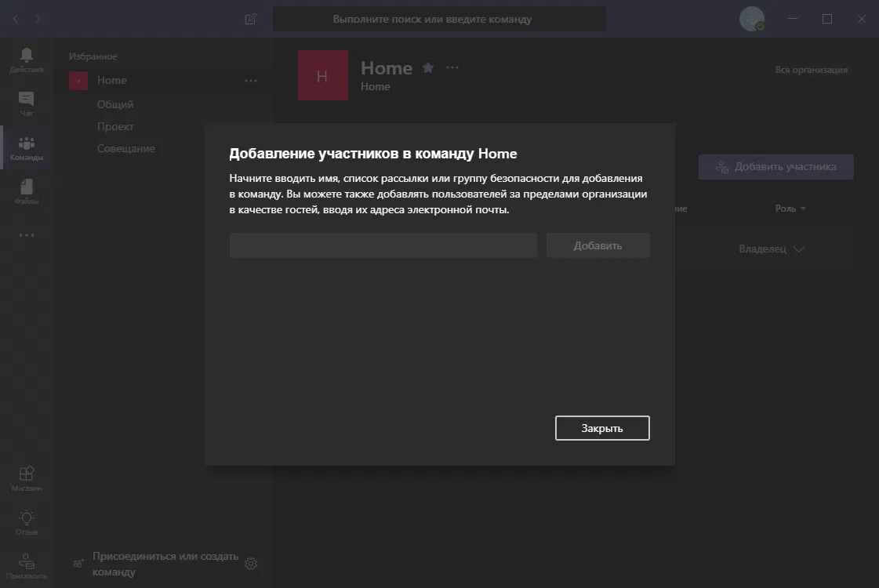Open the Проект channel
Viewport: 879px width, 588px height.
[x=115, y=127]
